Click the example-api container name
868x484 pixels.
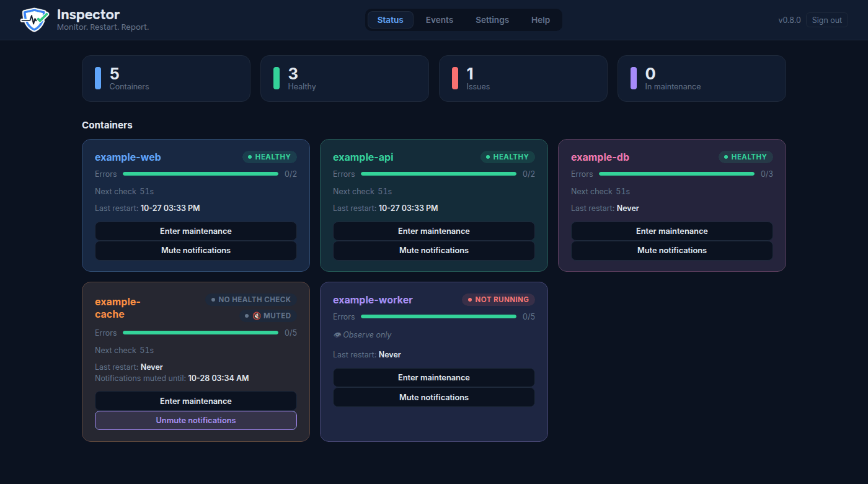pyautogui.click(x=363, y=157)
